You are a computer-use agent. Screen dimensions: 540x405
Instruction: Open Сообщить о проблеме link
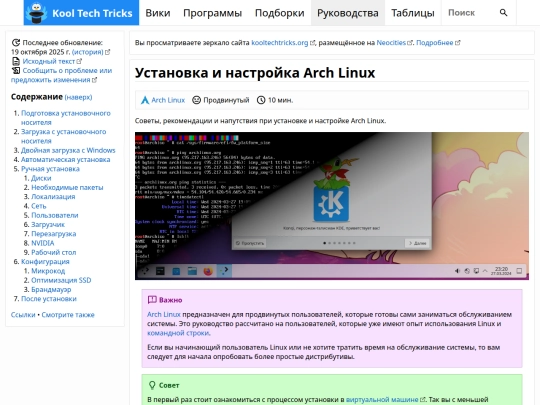click(61, 75)
